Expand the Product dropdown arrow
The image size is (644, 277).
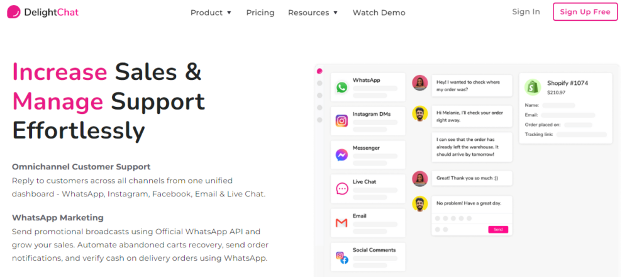coord(229,13)
